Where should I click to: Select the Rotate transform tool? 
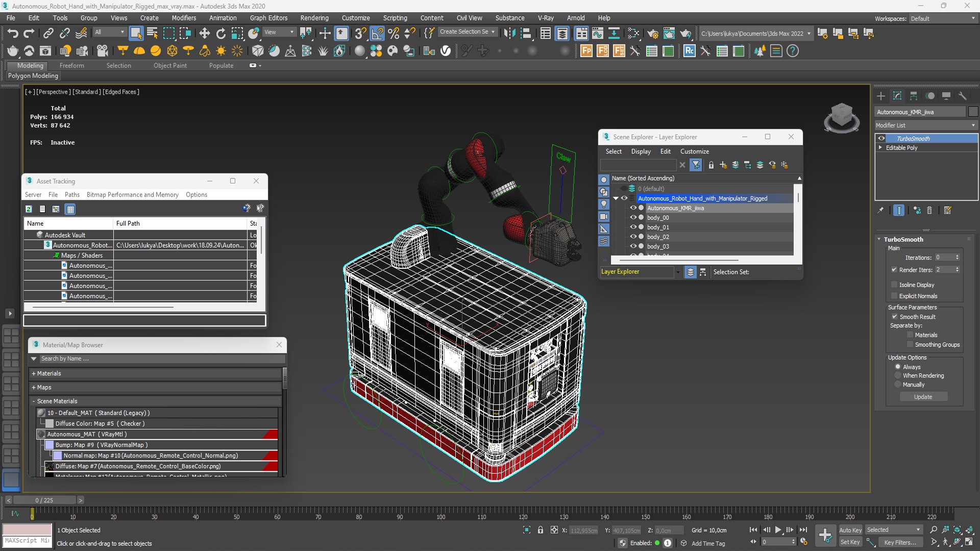click(220, 34)
